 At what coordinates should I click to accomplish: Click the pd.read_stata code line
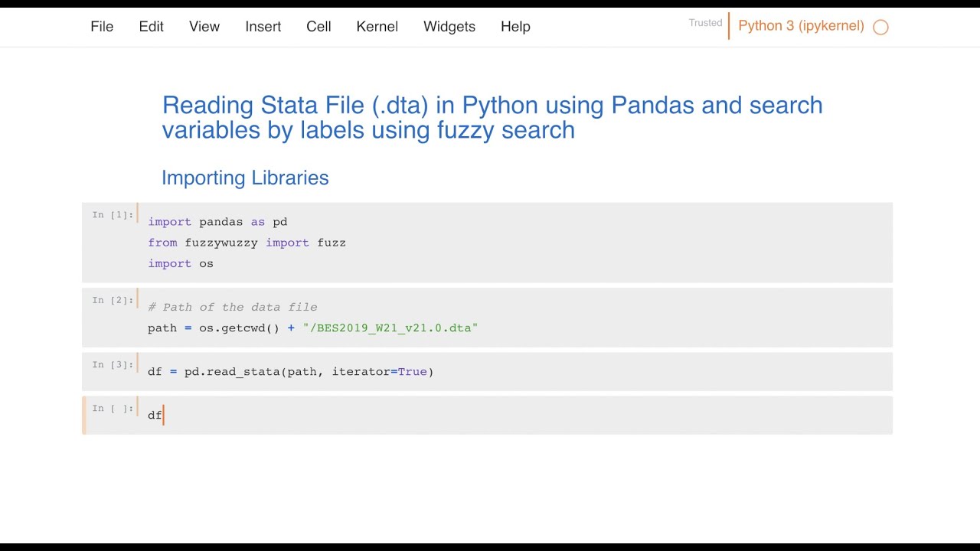[x=291, y=371]
